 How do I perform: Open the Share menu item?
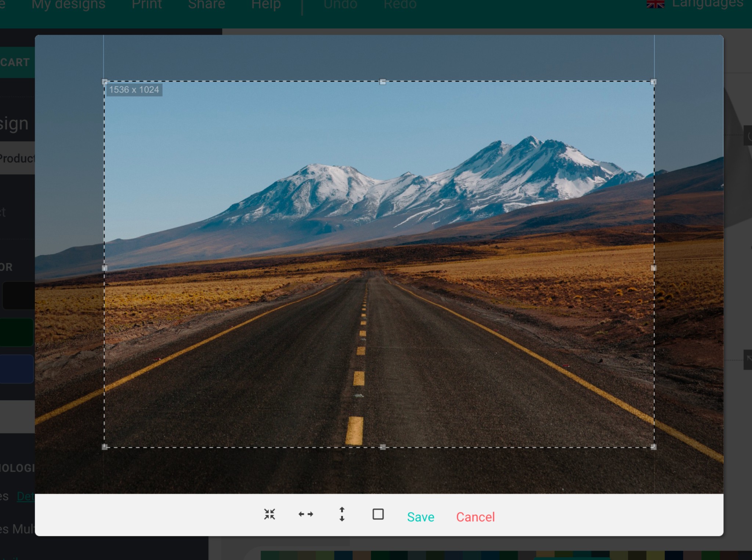(x=206, y=4)
